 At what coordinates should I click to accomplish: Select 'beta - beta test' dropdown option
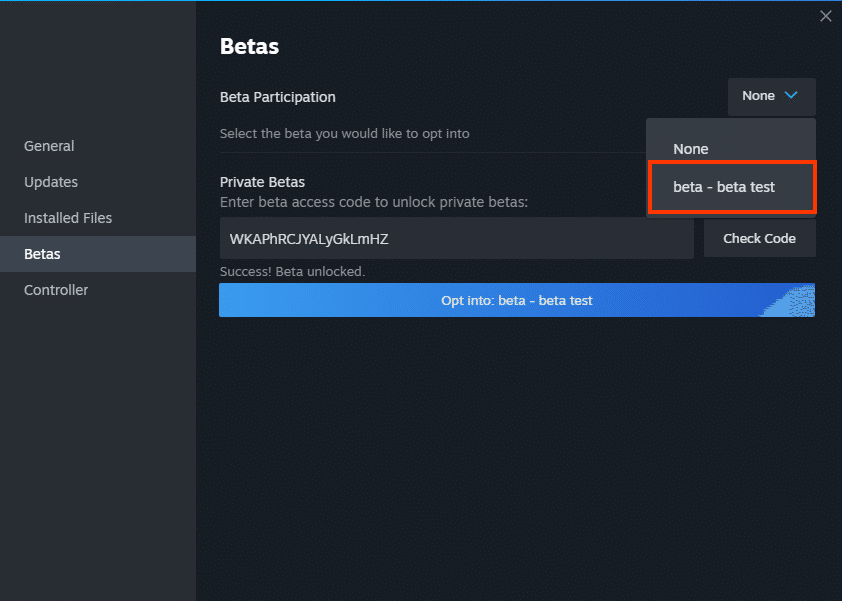(x=731, y=187)
